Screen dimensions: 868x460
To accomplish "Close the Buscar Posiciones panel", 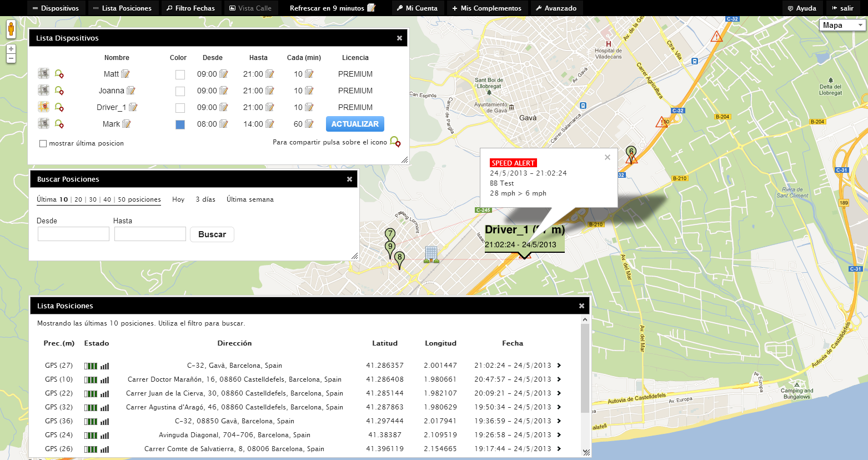I will point(349,179).
